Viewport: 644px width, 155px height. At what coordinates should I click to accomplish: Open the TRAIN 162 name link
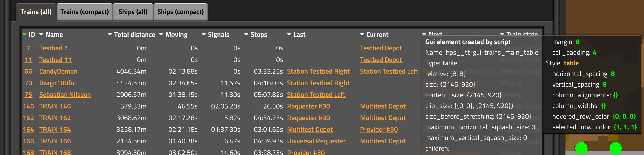(55, 118)
